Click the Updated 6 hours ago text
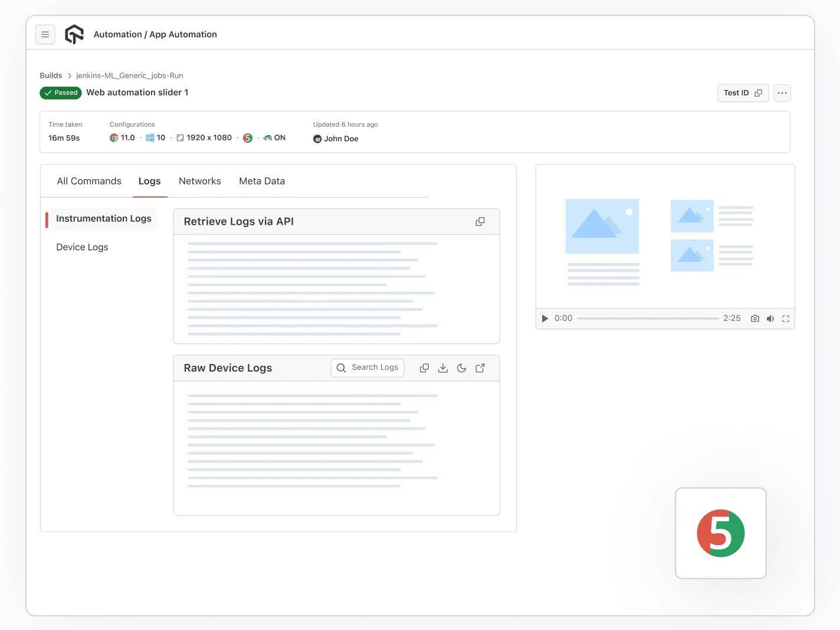 tap(346, 124)
